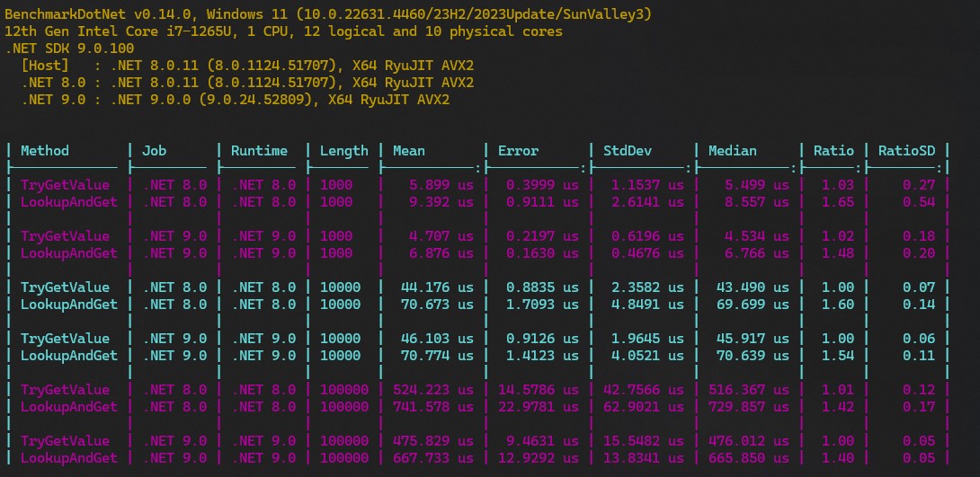Click median value 8.557 us
The image size is (980, 477).
[757, 201]
